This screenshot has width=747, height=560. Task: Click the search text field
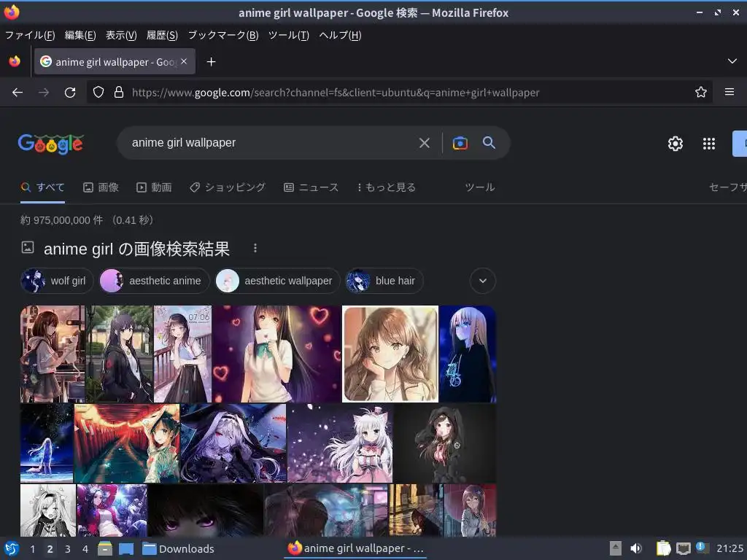pyautogui.click(x=271, y=143)
